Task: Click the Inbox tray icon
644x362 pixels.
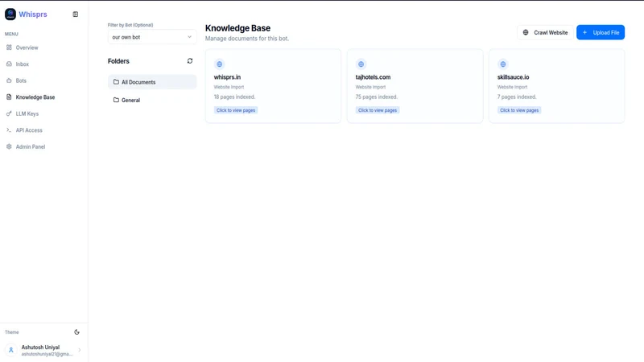Action: click(x=9, y=64)
